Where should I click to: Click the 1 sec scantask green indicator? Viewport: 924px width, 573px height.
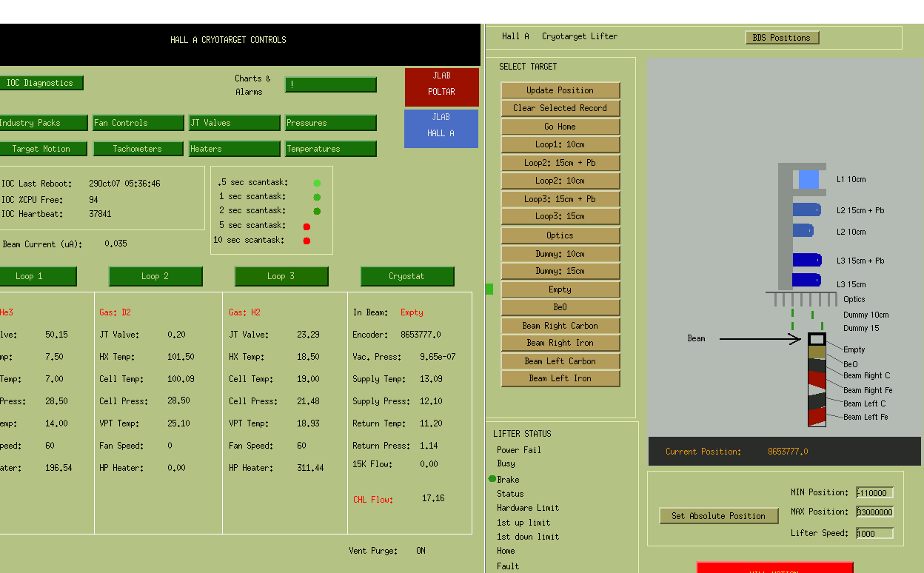coord(317,197)
